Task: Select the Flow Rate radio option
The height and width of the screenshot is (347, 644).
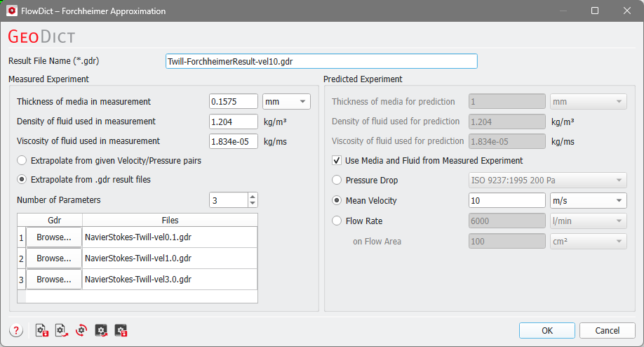Action: tap(357, 221)
